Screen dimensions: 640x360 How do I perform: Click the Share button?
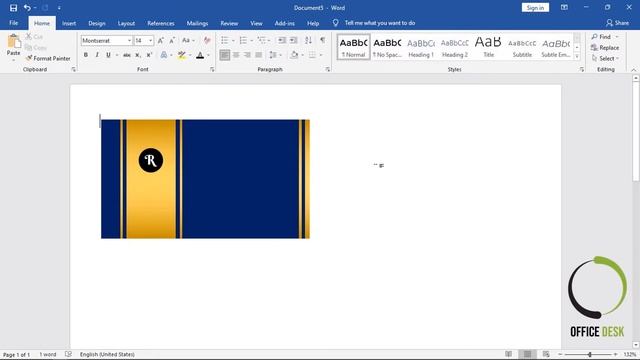[x=618, y=23]
